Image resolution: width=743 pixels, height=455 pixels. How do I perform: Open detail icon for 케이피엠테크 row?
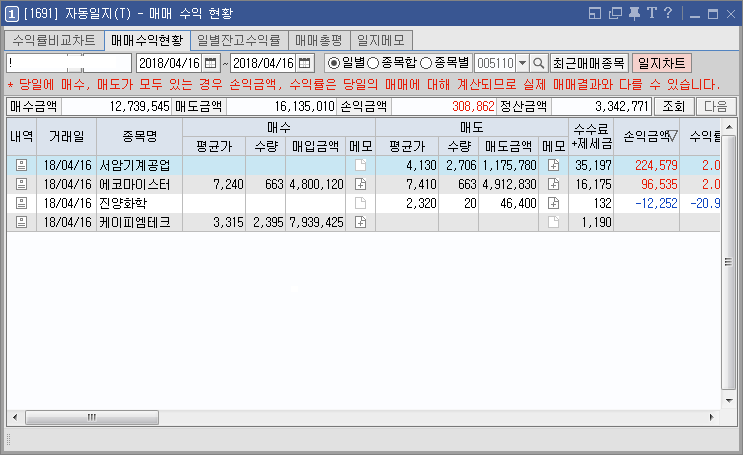[21, 222]
